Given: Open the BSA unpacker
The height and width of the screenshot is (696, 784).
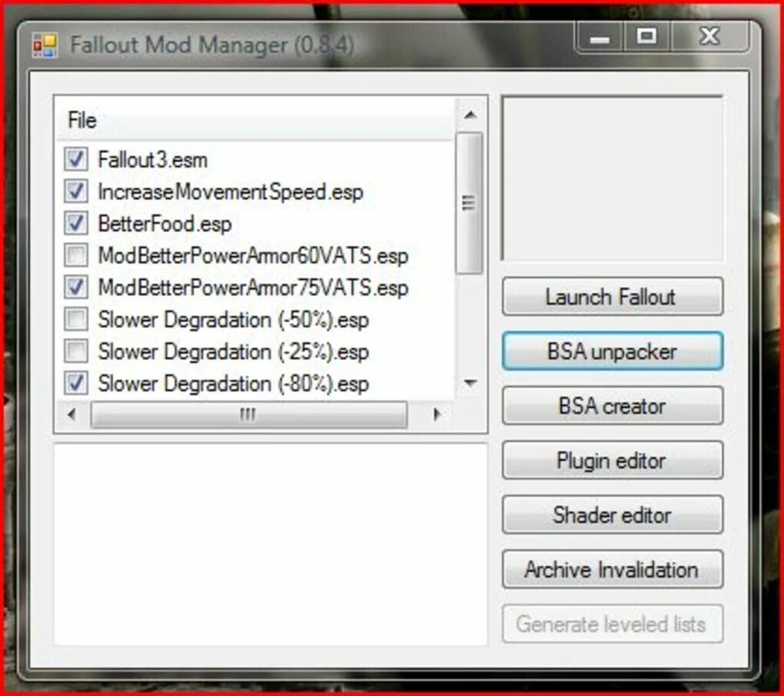Looking at the screenshot, I should coord(613,351).
